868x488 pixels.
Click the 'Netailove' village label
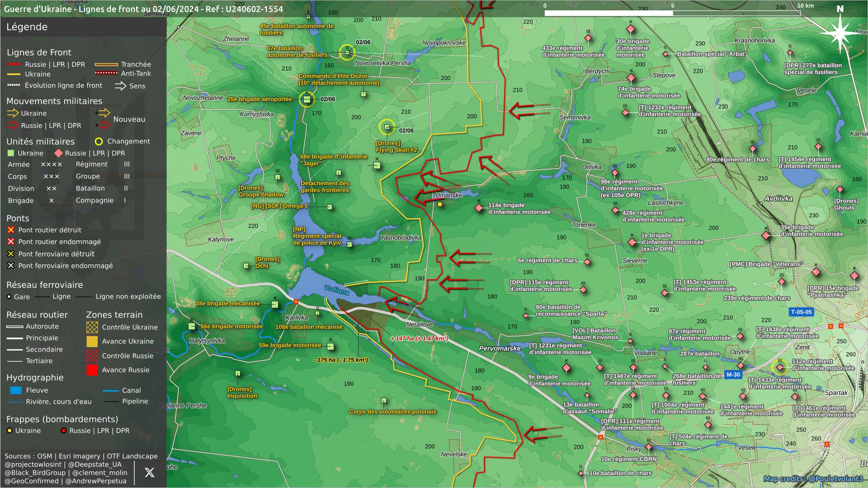(x=420, y=324)
